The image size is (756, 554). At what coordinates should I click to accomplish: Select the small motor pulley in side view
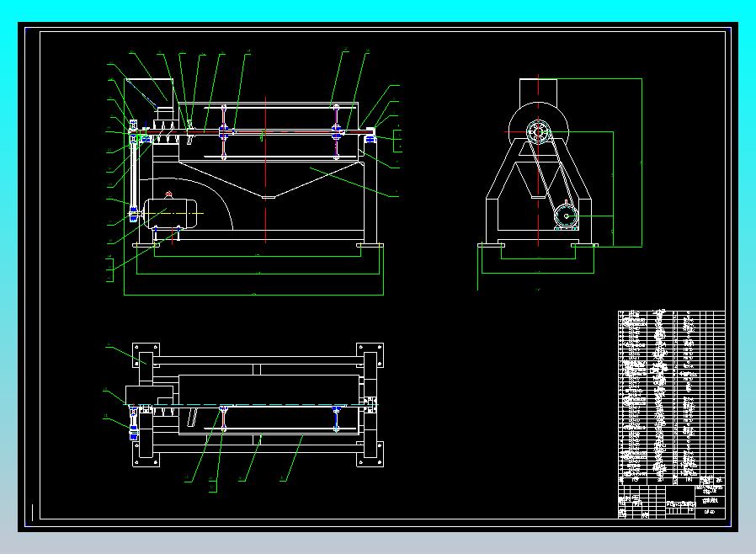[566, 216]
